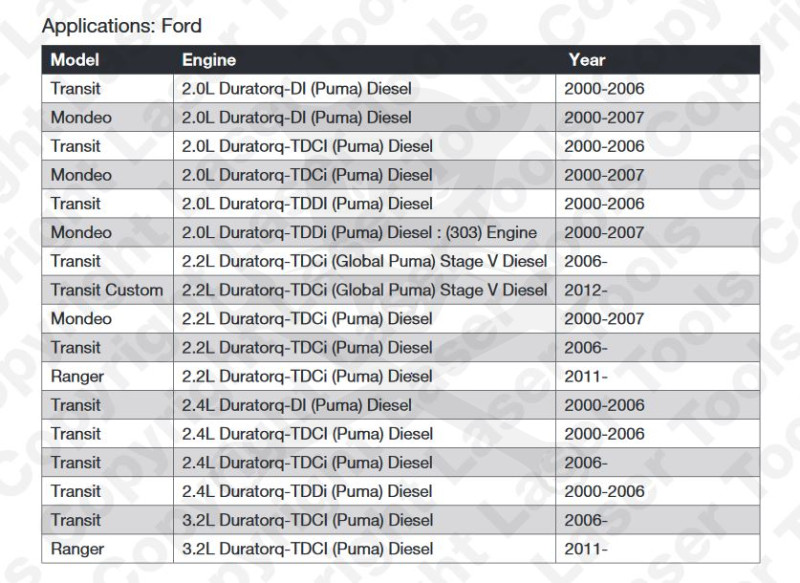Click the Ranger 3.2L Duratorq-TDCI engine cell
The image size is (800, 583).
[364, 549]
